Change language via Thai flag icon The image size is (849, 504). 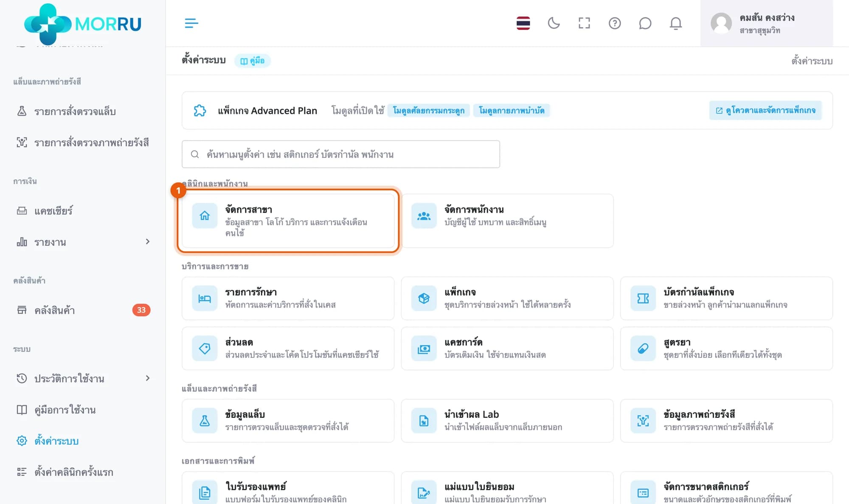[x=523, y=23]
